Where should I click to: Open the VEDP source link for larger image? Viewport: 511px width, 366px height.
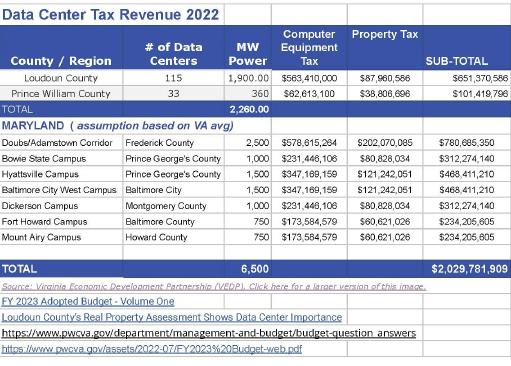click(213, 286)
